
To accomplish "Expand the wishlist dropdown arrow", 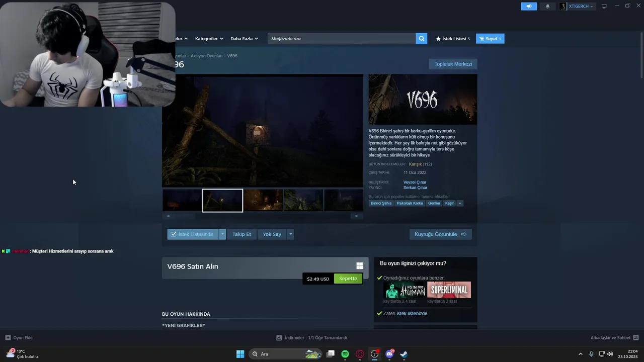I will pyautogui.click(x=222, y=234).
